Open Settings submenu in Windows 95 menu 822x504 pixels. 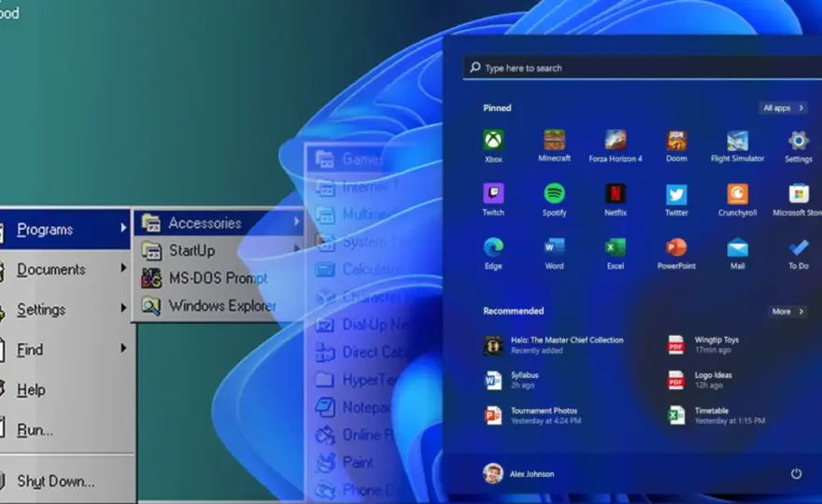[65, 310]
